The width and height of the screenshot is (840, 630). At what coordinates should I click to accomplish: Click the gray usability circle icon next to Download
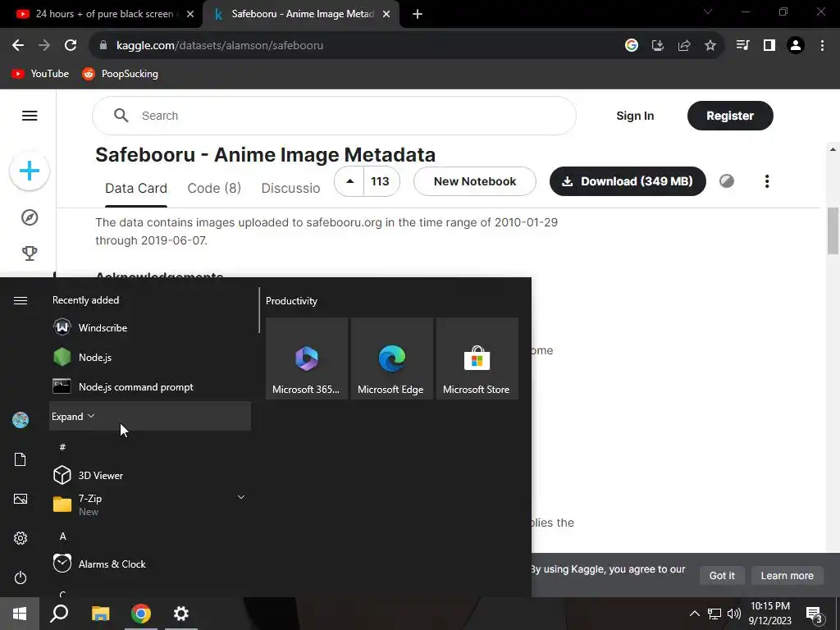[727, 181]
